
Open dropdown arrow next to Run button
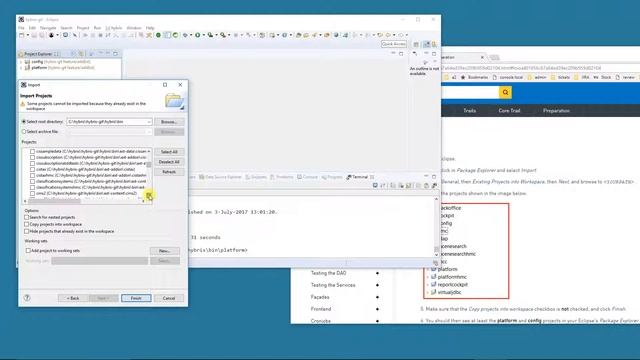click(x=203, y=36)
